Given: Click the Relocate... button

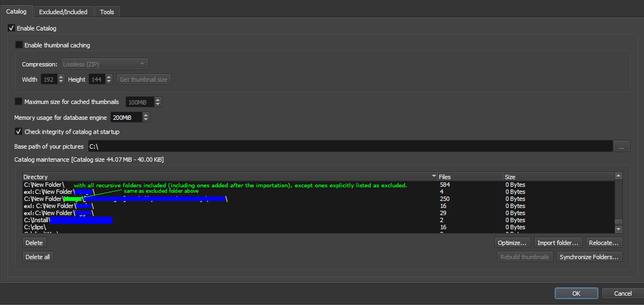Looking at the screenshot, I should 604,243.
